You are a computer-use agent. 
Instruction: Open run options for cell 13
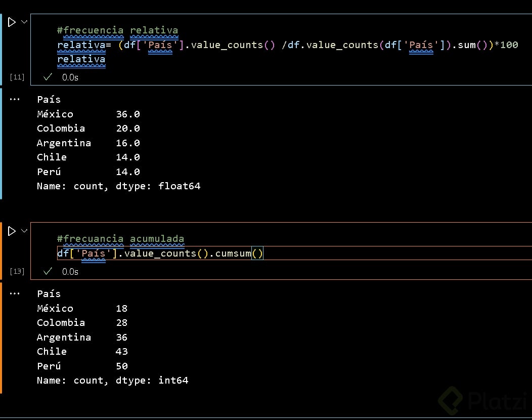[24, 231]
